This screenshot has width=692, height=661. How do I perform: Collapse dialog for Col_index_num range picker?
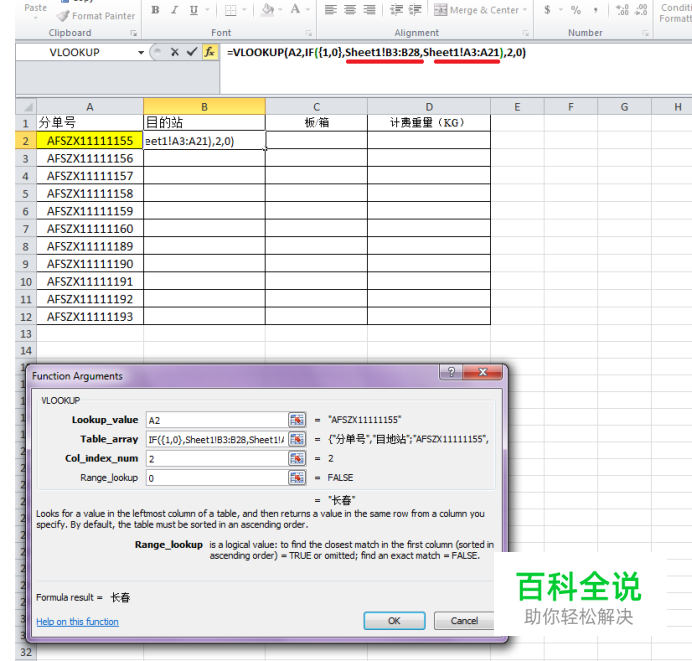(x=297, y=458)
